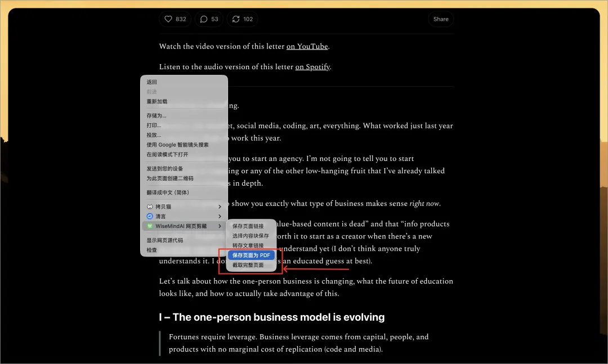Image resolution: width=608 pixels, height=364 pixels.
Task: Choose 截取完整页面 from the submenu
Action: pyautogui.click(x=248, y=265)
